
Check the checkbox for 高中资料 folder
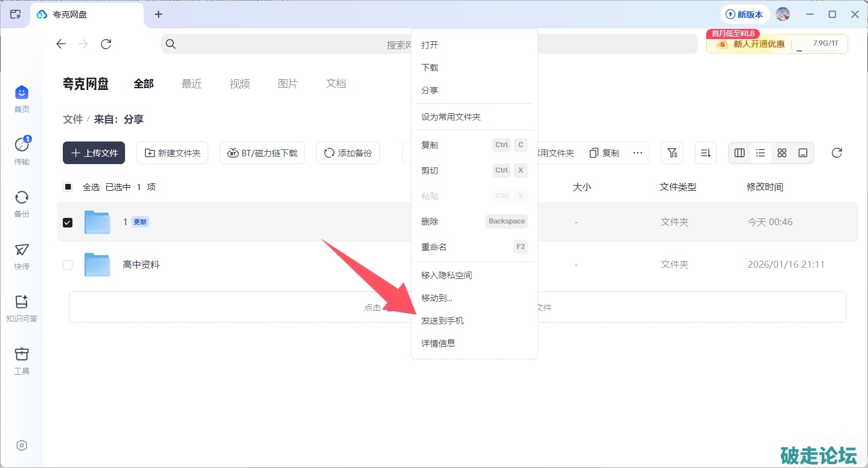[68, 265]
